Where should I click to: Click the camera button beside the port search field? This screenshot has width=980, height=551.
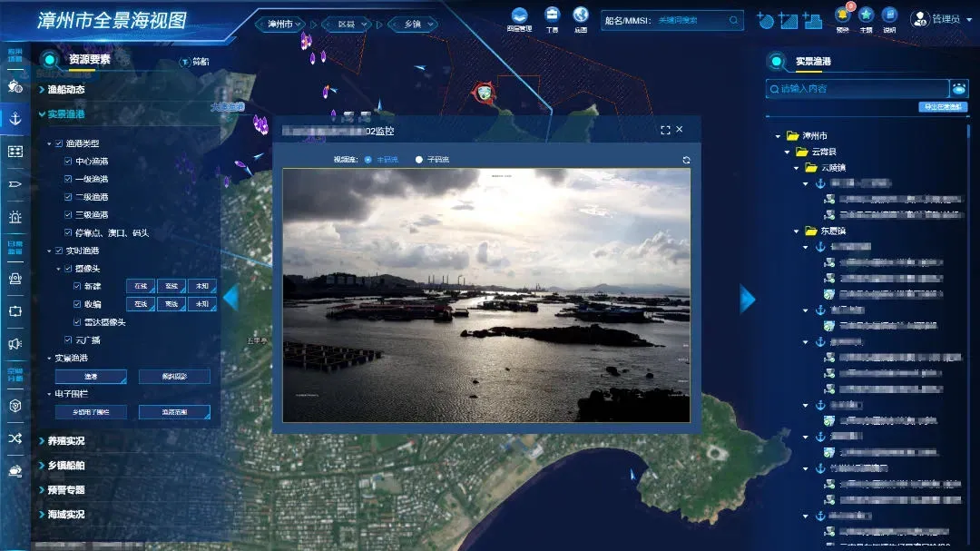959,88
